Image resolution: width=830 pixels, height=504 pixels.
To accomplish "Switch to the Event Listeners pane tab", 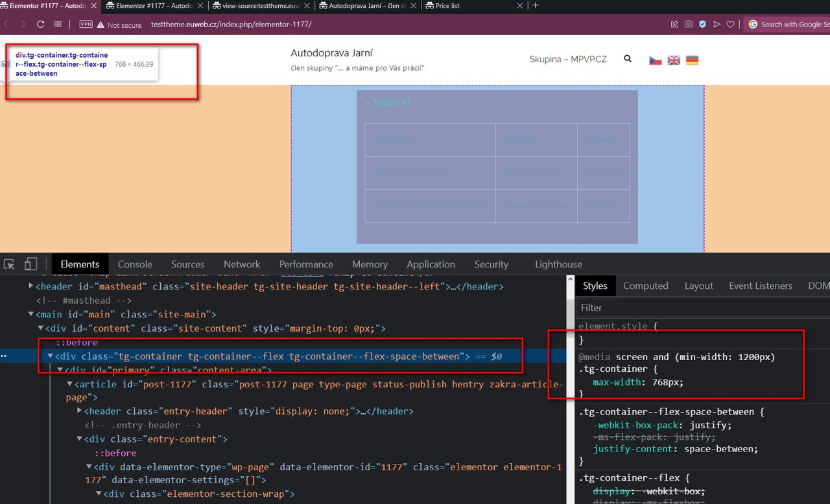I will tap(761, 286).
